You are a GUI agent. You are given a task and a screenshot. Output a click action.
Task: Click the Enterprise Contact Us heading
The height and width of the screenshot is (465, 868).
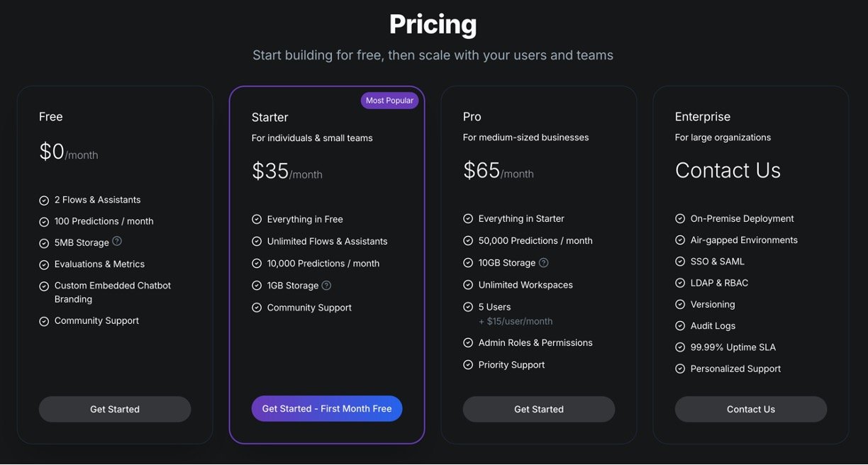pyautogui.click(x=728, y=170)
